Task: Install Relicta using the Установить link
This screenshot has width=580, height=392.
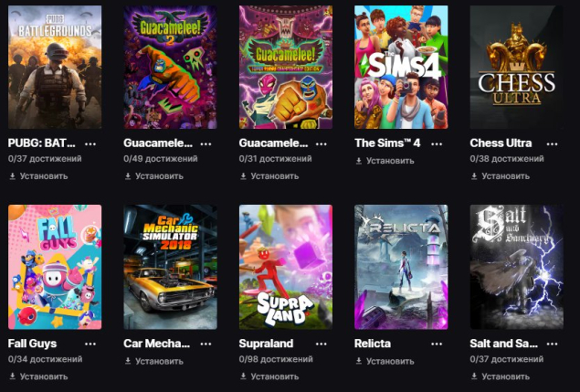Action: pos(385,361)
